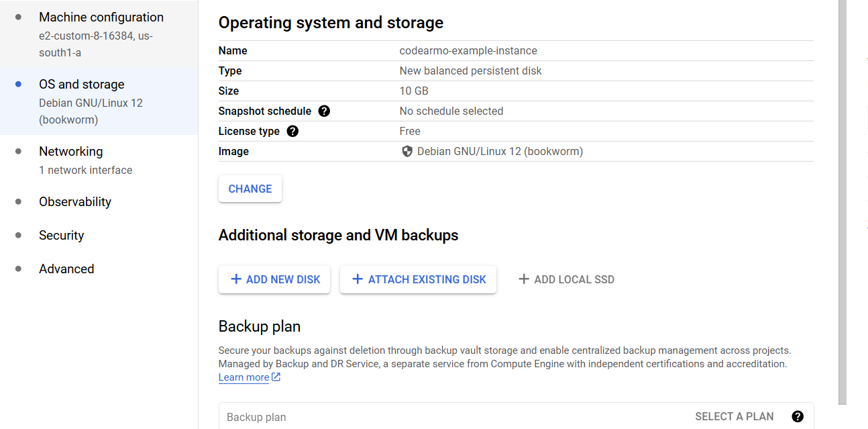Click ATTACH EXISTING DISK button

(418, 279)
